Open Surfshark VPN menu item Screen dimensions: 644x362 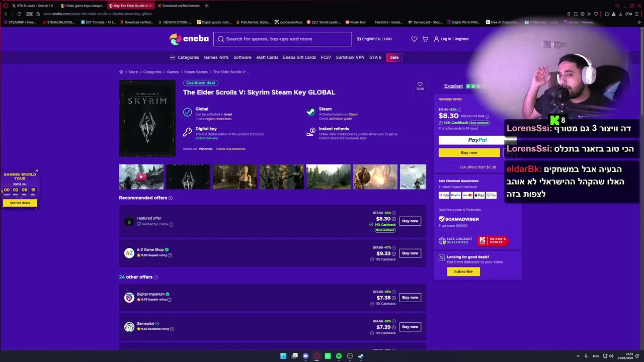[x=350, y=57]
